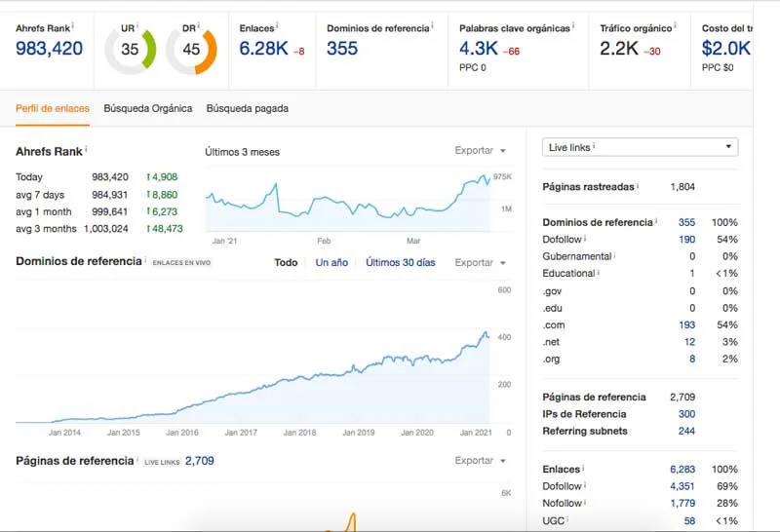
Task: Click the info icon beside DR
Action: (x=199, y=25)
